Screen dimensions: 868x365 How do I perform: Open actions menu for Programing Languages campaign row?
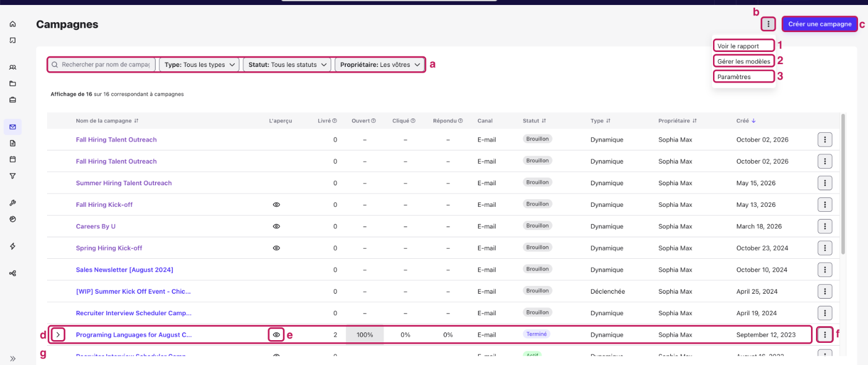825,335
